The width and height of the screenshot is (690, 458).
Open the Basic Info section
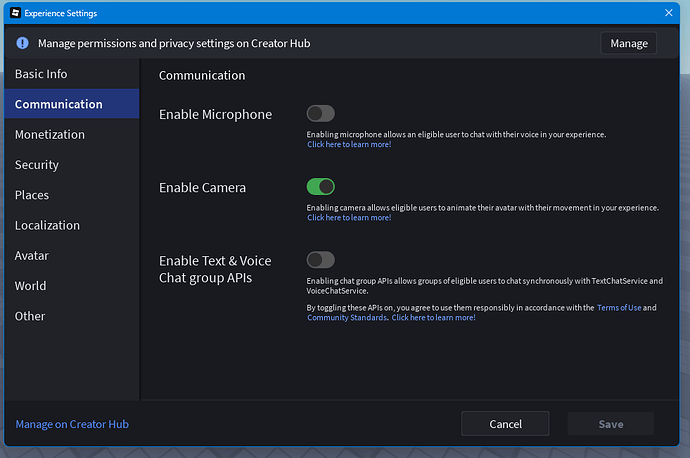pyautogui.click(x=72, y=74)
